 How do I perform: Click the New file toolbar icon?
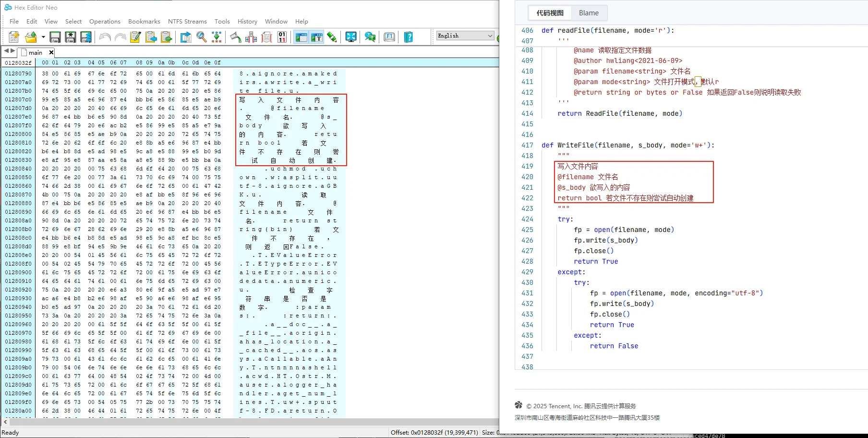(x=14, y=37)
